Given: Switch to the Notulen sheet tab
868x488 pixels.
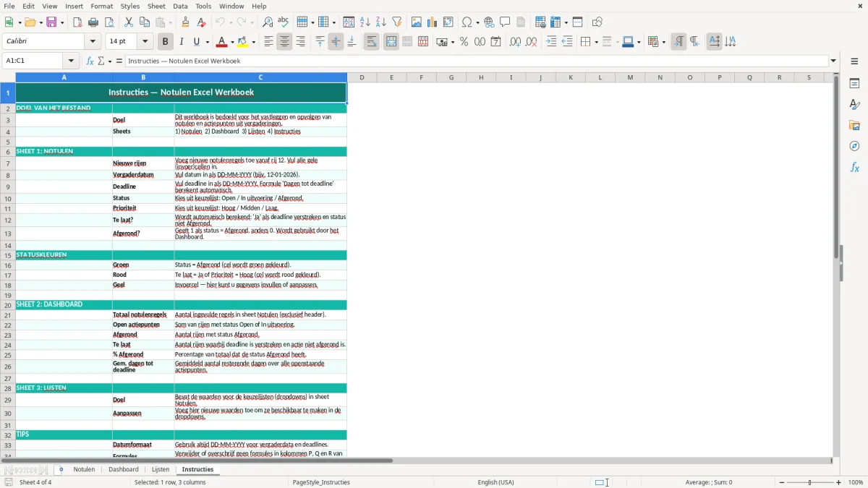Looking at the screenshot, I should click(84, 469).
